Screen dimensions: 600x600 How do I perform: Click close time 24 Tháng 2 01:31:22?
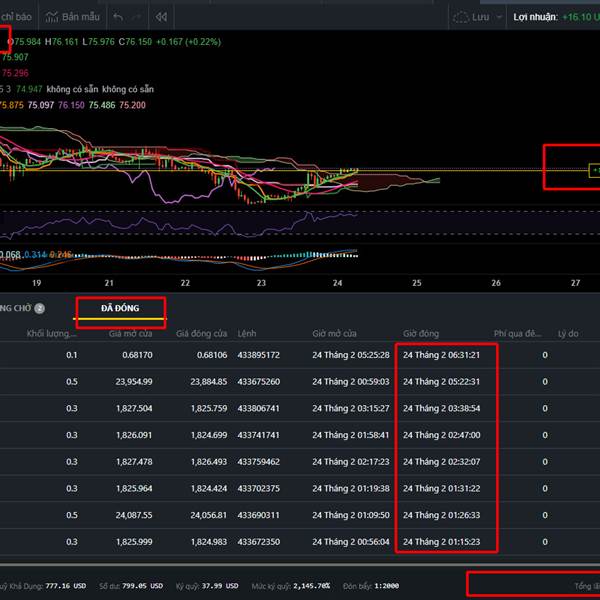(x=441, y=489)
